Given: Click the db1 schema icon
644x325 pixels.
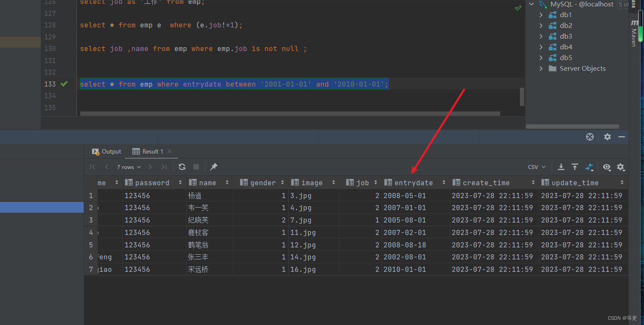Looking at the screenshot, I should pos(553,15).
